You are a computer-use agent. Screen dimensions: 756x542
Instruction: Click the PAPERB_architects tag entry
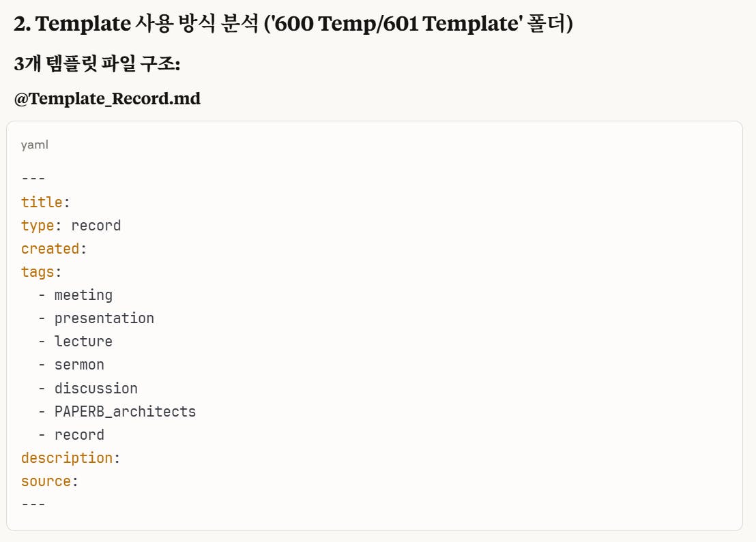pos(125,411)
